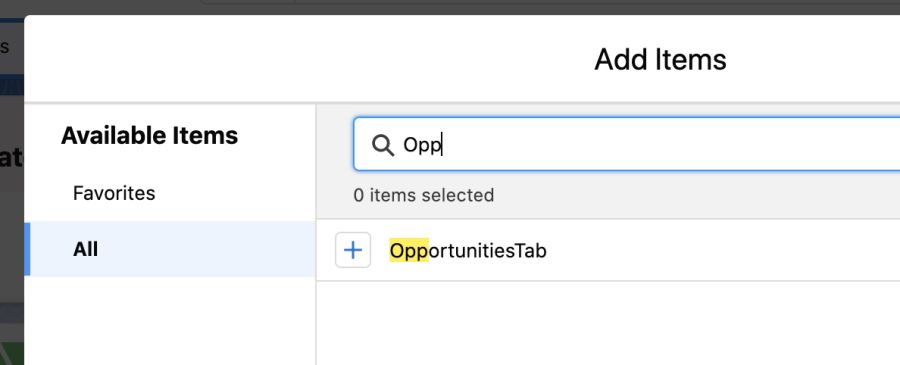Viewport: 900px width, 365px height.
Task: Click empty space in the OpportunitiesTab row
Action: tap(717, 251)
